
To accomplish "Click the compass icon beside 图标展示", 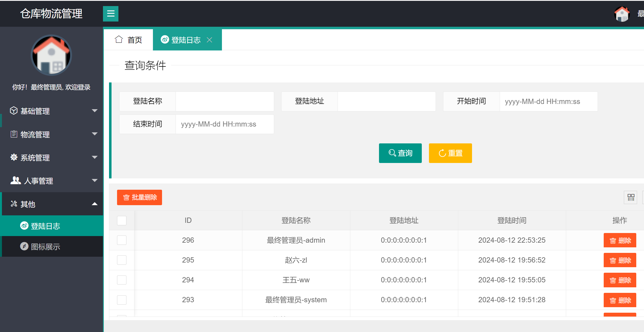I will point(24,246).
